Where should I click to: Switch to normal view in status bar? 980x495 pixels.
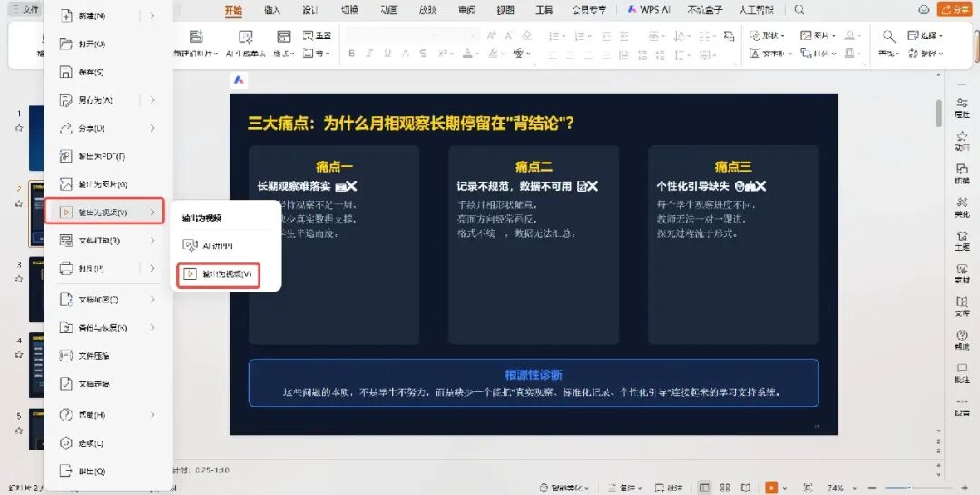[704, 488]
